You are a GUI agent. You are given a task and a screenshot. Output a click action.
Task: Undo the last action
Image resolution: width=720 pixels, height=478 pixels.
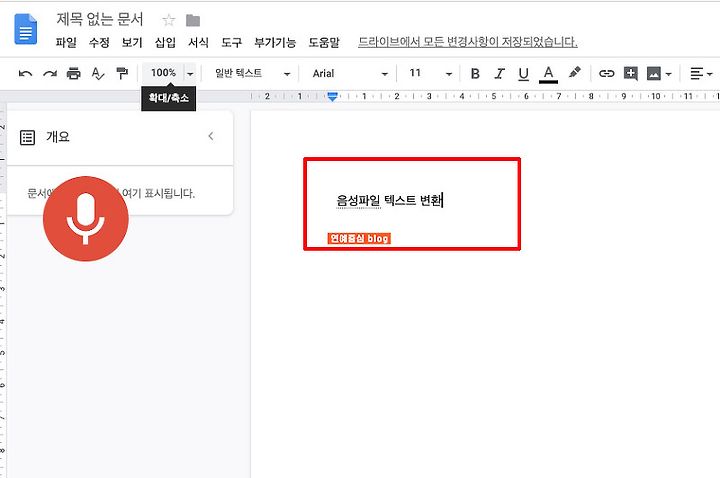(x=25, y=73)
